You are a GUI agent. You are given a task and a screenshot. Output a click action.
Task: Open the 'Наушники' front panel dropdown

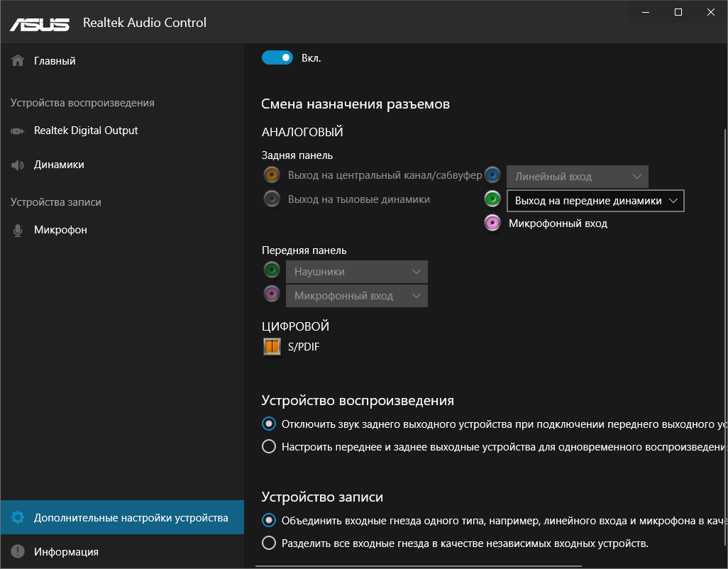point(356,272)
